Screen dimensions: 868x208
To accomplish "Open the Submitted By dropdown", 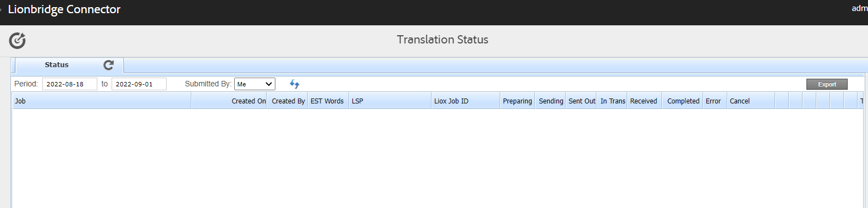I will 255,84.
